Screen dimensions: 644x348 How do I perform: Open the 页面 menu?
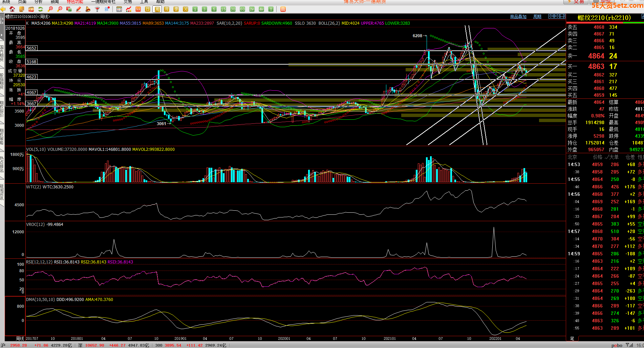[22, 2]
